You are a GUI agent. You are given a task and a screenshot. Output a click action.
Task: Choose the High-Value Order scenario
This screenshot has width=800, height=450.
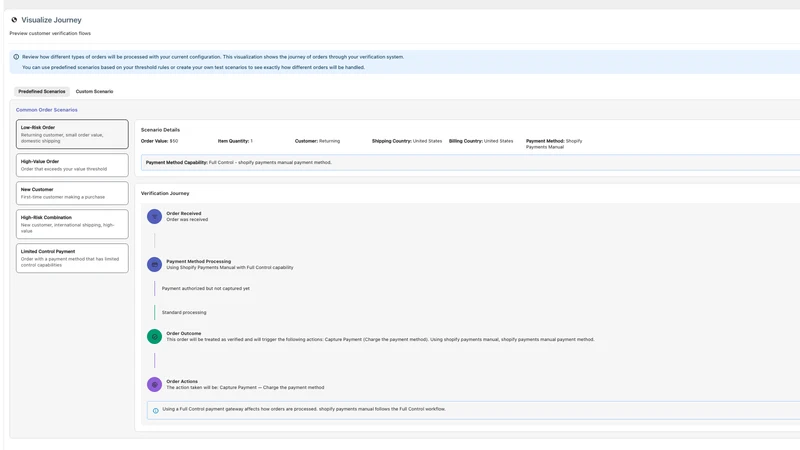click(72, 165)
